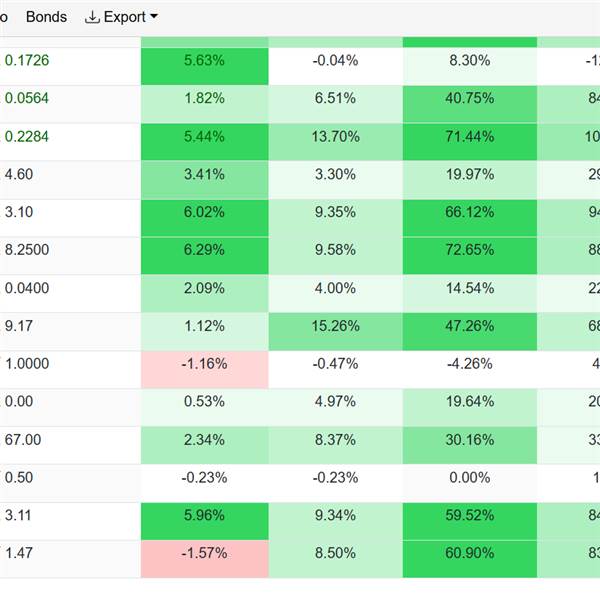Click the red -1.57% cell
Screen dimensions: 600x600
click(205, 553)
